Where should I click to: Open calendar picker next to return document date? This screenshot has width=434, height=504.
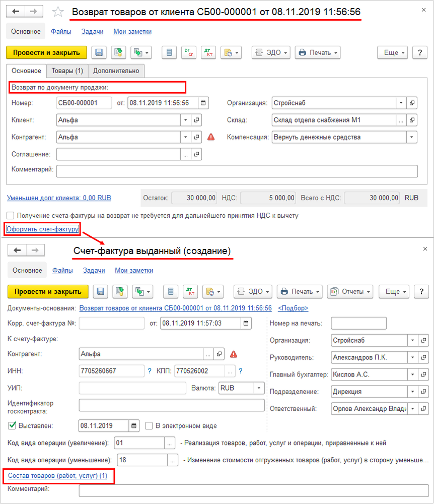203,103
